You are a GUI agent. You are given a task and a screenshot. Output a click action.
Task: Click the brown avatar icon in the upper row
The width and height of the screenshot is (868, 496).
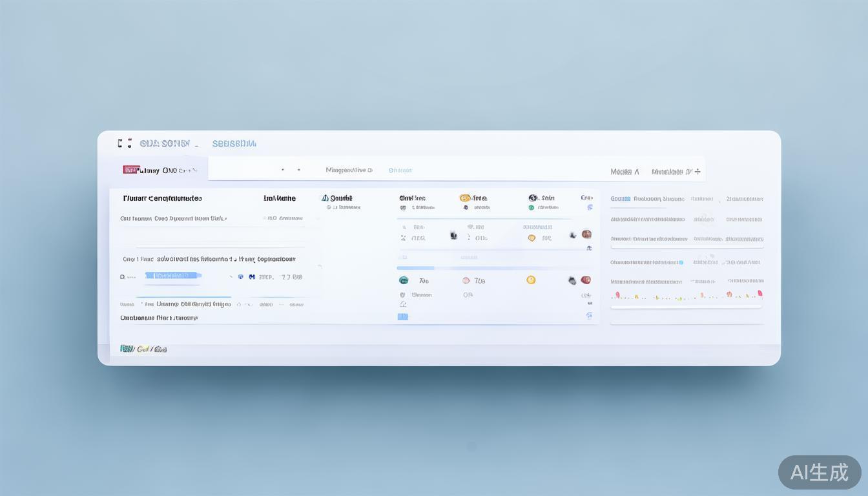click(x=586, y=234)
